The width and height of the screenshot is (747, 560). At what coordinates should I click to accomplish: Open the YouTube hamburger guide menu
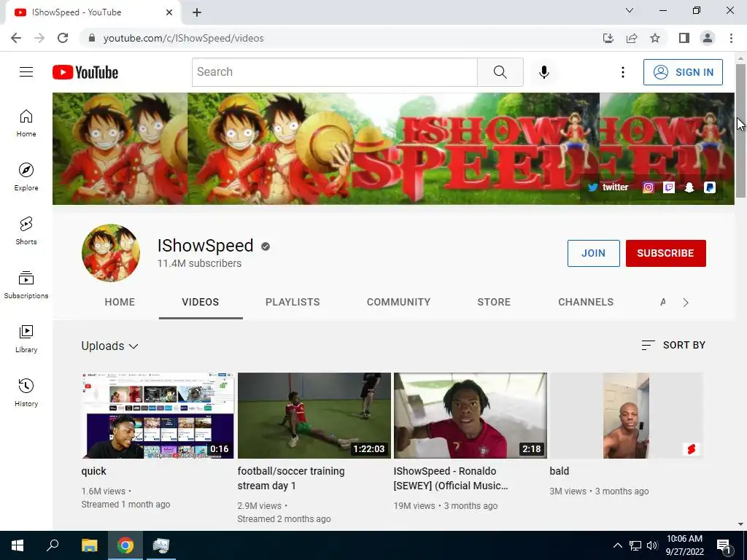(26, 72)
